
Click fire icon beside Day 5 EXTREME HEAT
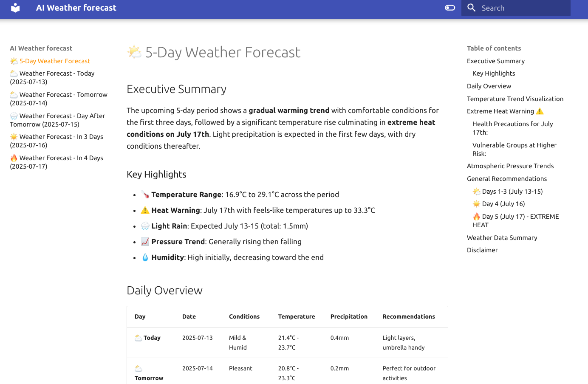477,217
